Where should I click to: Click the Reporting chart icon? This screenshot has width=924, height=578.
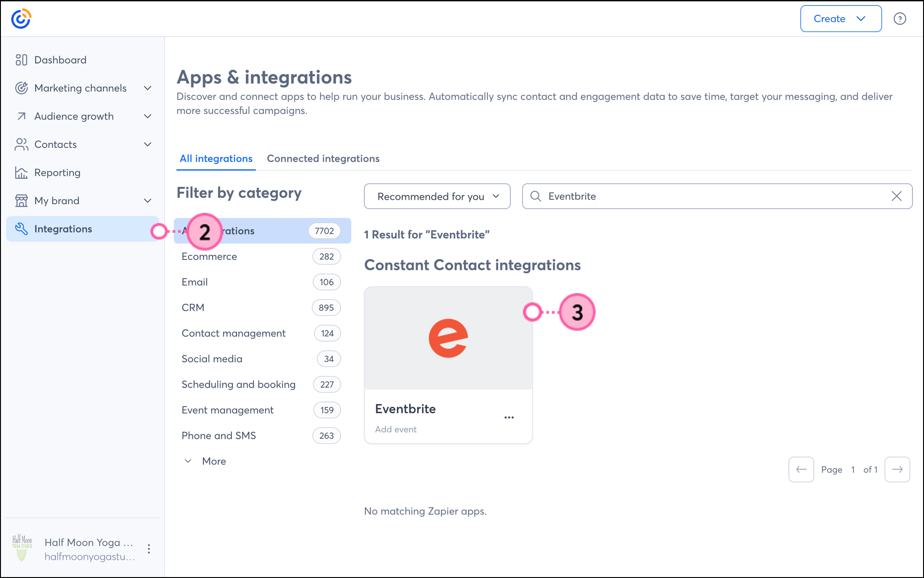click(x=21, y=172)
